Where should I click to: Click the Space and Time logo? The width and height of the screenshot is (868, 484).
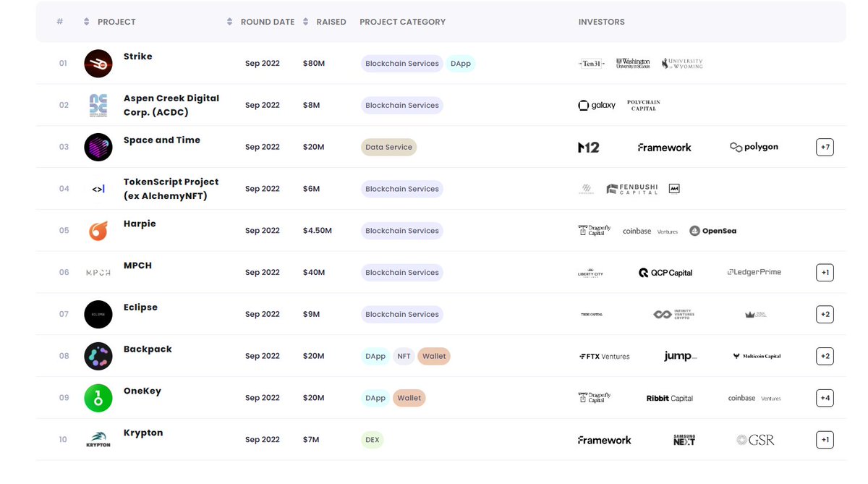pos(98,147)
